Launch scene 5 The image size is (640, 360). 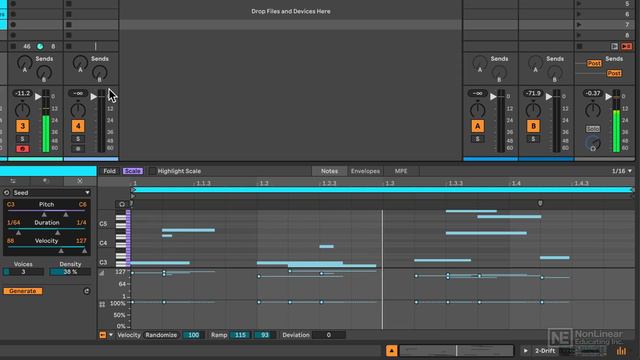tap(578, 4)
